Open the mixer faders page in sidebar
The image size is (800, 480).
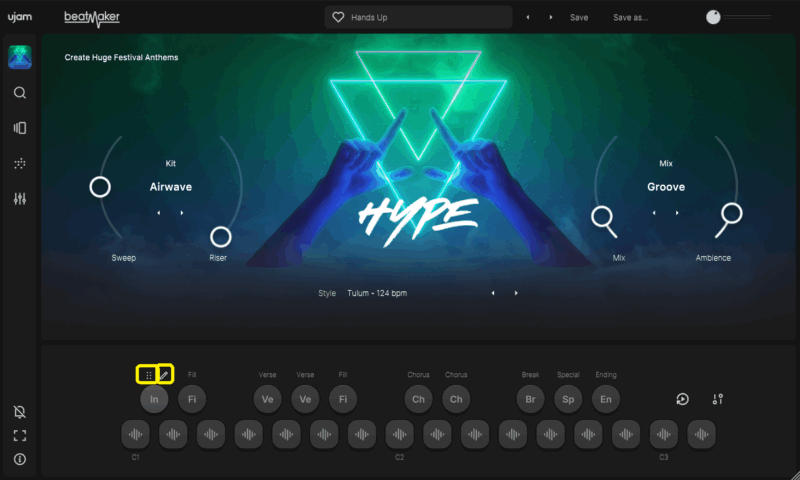tap(20, 198)
